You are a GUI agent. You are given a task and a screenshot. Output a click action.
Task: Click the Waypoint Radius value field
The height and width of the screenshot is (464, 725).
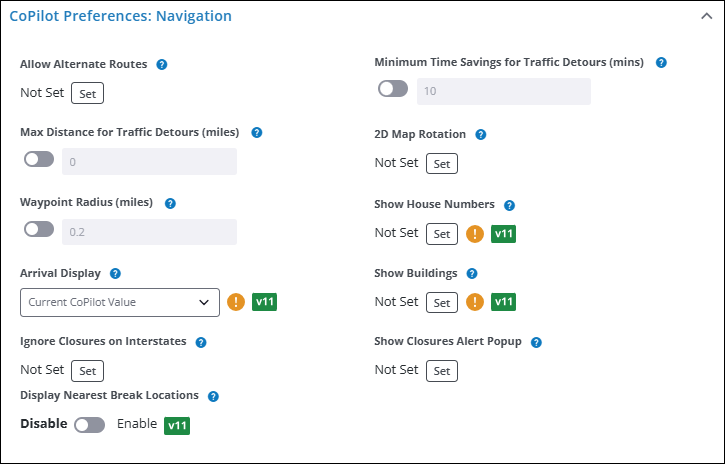[x=149, y=232]
